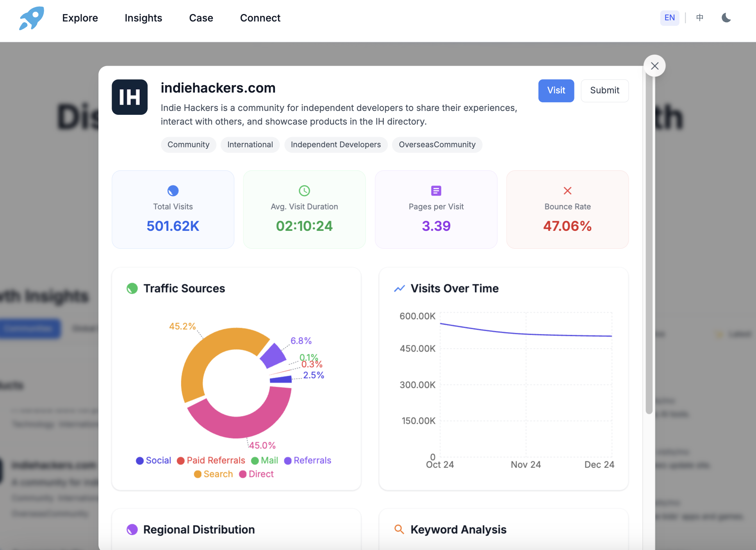
Task: Click the IH logo square
Action: pos(130,97)
